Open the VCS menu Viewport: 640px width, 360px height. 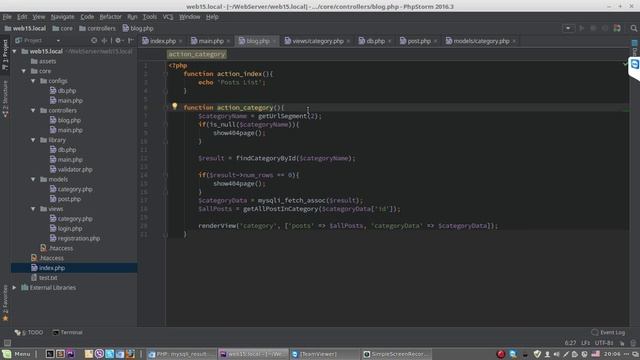[x=168, y=17]
